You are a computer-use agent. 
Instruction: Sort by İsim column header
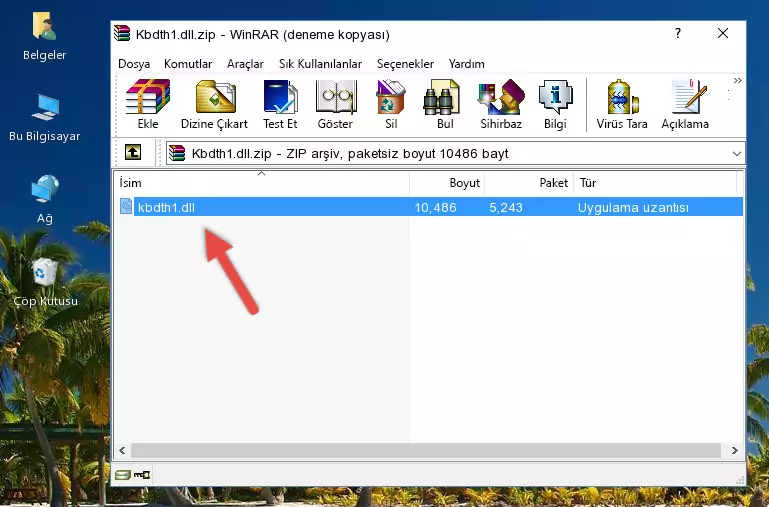262,183
